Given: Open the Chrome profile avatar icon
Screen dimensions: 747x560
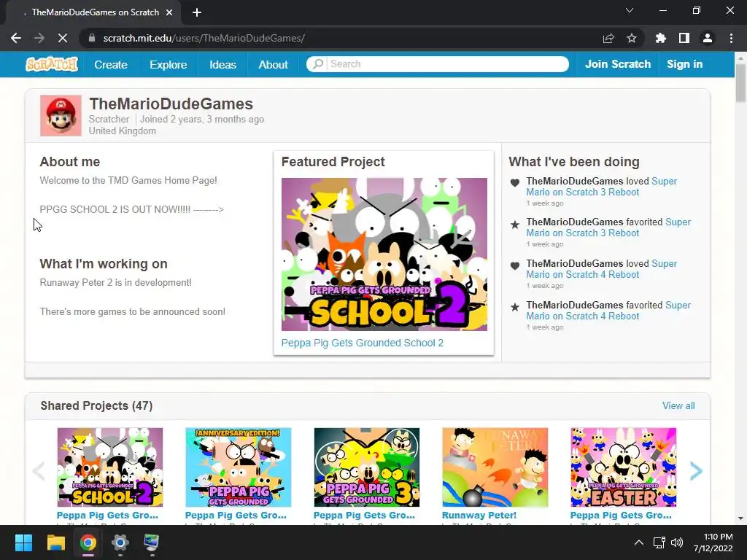Looking at the screenshot, I should [708, 38].
